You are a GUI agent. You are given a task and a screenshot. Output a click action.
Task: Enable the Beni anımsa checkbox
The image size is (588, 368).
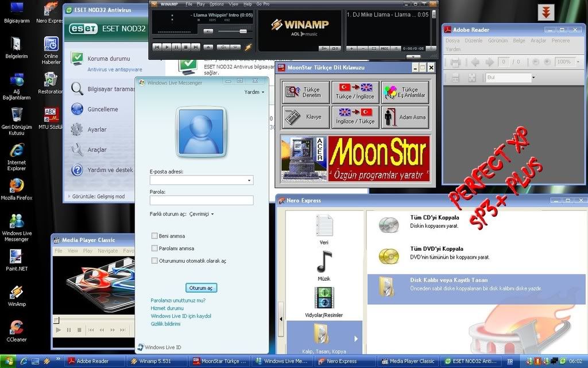[x=154, y=236]
